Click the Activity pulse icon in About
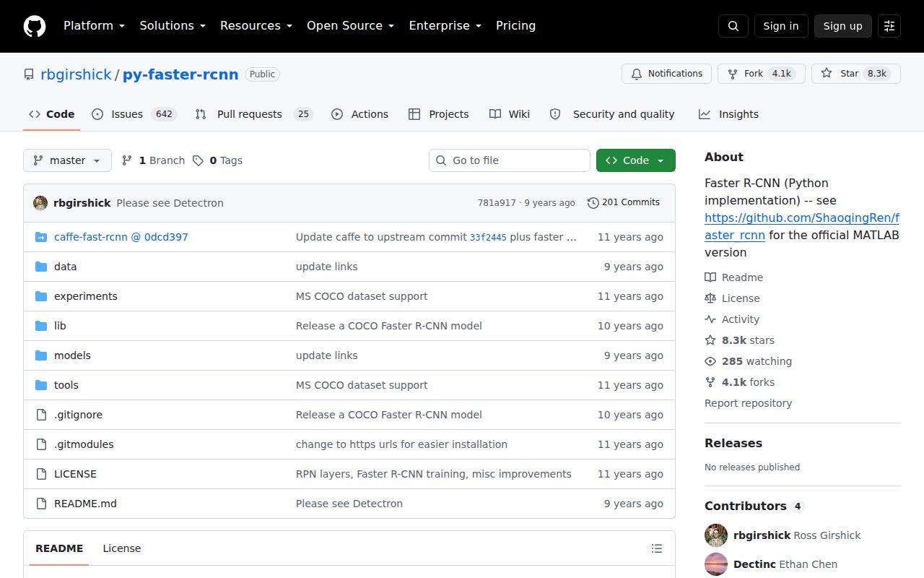The image size is (924, 578). [x=710, y=319]
